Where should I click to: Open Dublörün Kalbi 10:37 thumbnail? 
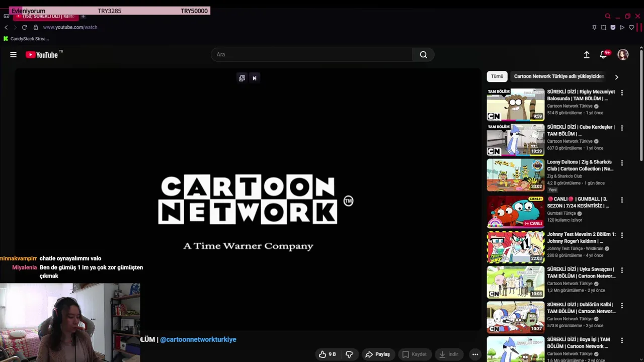tap(516, 317)
